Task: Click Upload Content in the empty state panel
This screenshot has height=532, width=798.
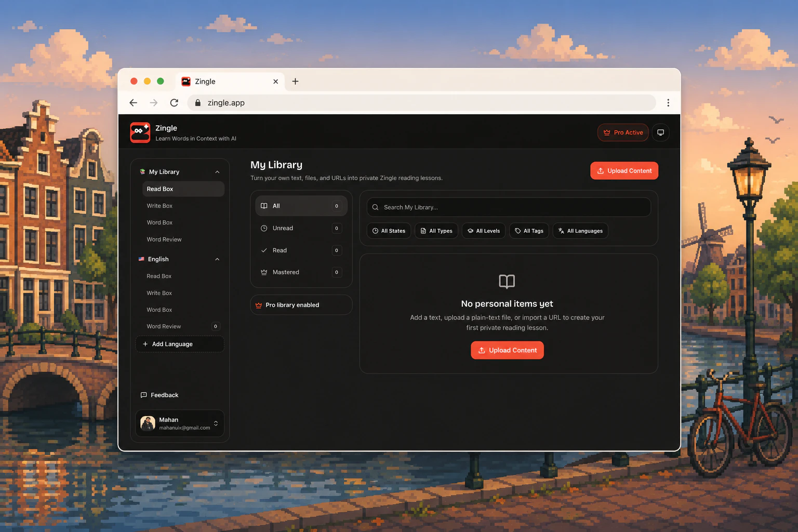Action: (507, 350)
